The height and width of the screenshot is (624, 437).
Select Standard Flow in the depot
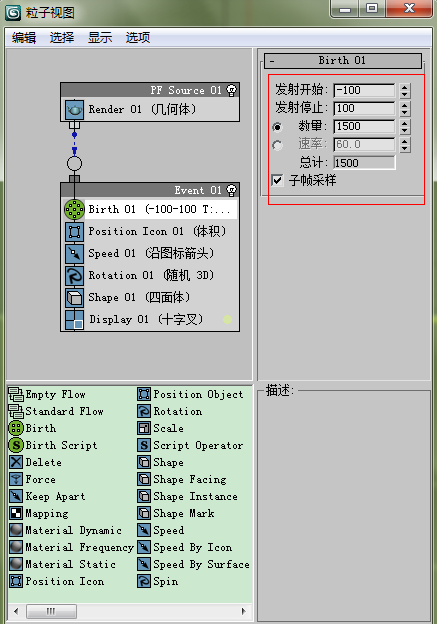(56, 411)
